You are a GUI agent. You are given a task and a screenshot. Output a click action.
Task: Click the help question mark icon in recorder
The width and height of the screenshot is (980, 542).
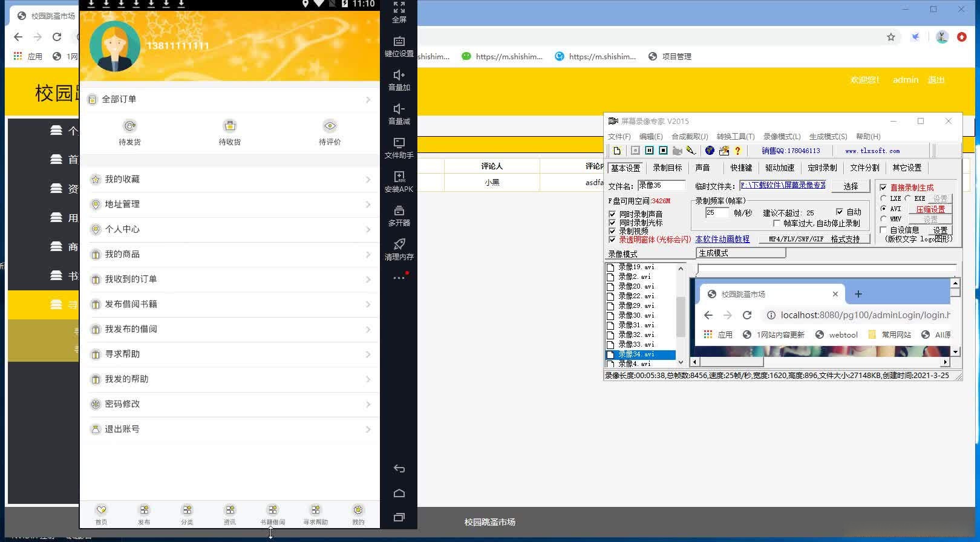(737, 151)
